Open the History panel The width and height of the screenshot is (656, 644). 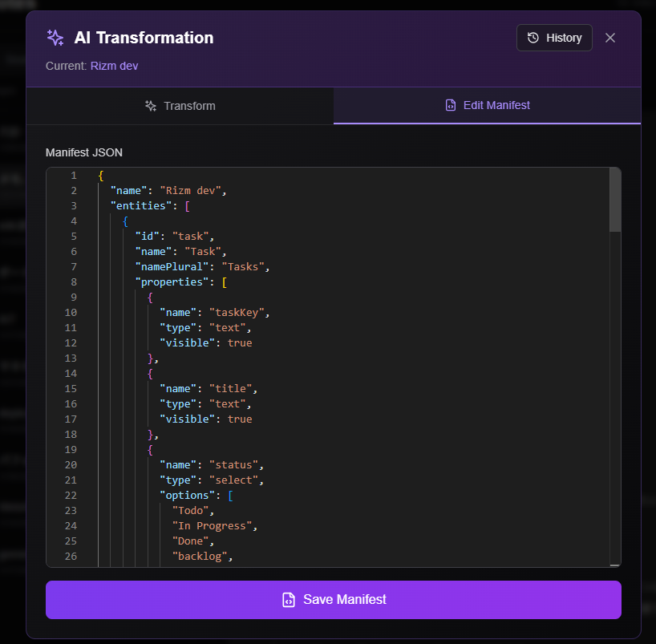554,38
